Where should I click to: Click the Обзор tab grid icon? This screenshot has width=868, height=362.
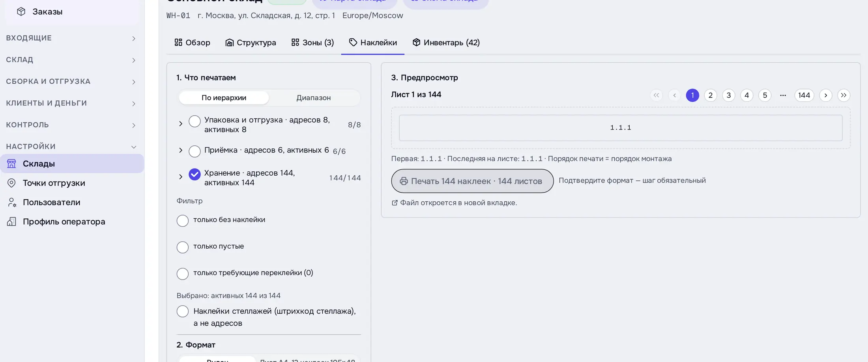178,42
